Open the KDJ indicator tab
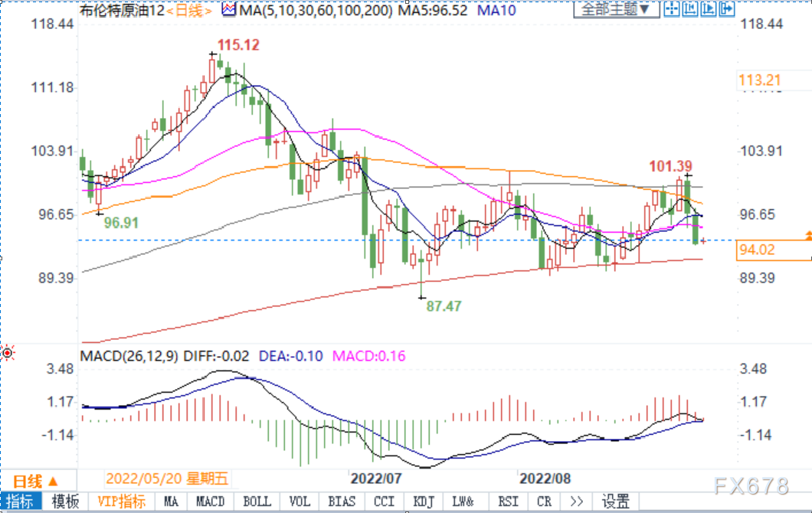The height and width of the screenshot is (513, 812). pyautogui.click(x=424, y=501)
